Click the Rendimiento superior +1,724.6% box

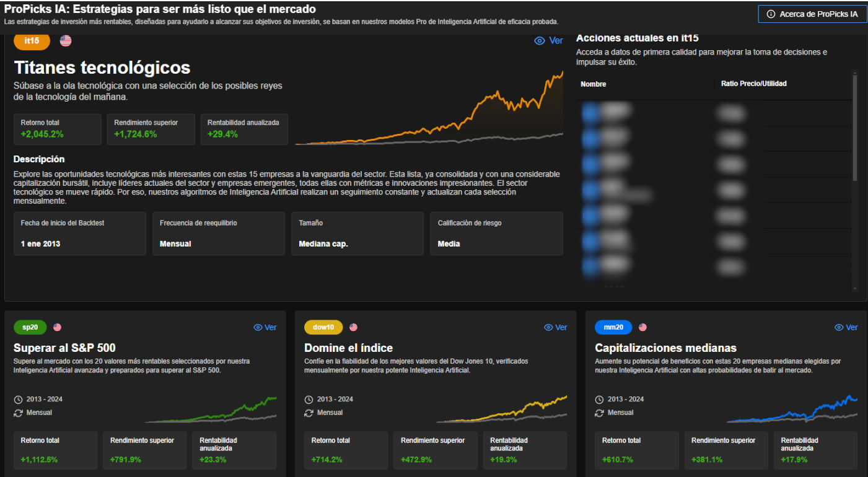[x=151, y=129]
